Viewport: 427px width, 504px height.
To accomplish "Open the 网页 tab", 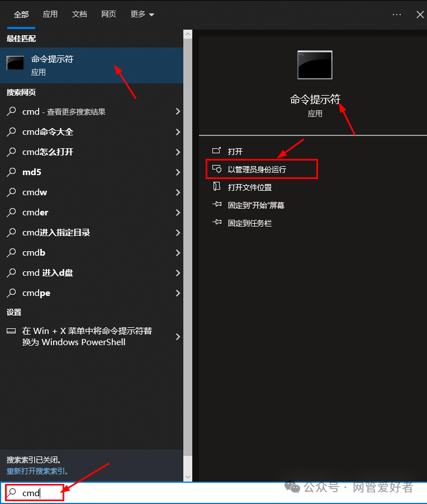I will tap(108, 15).
